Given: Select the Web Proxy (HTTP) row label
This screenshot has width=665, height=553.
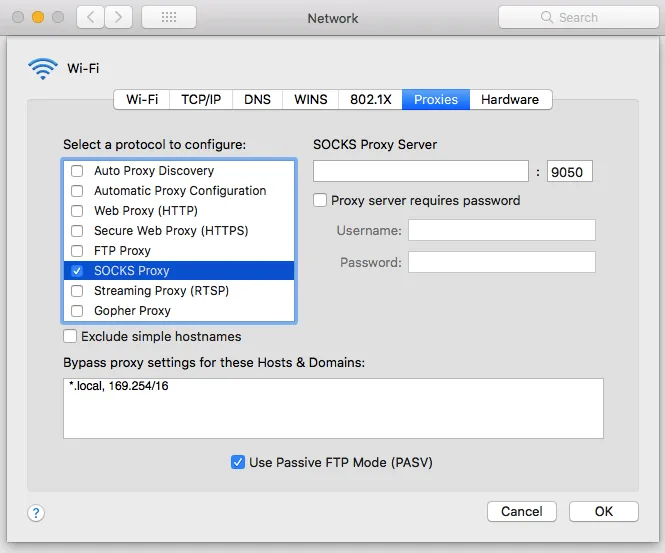Looking at the screenshot, I should tap(146, 211).
